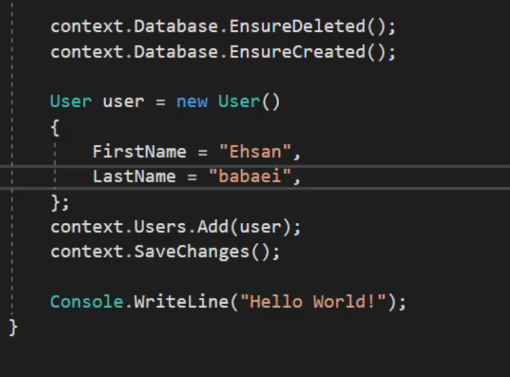Click the WriteLine method name
The width and height of the screenshot is (510, 377).
(x=181, y=302)
